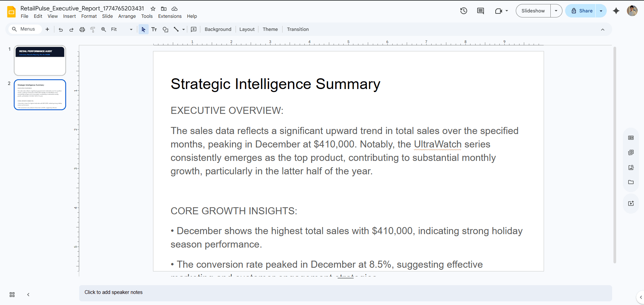Screen dimensions: 644x305
Task: Open the Fit zoom dropdown
Action: click(x=122, y=29)
